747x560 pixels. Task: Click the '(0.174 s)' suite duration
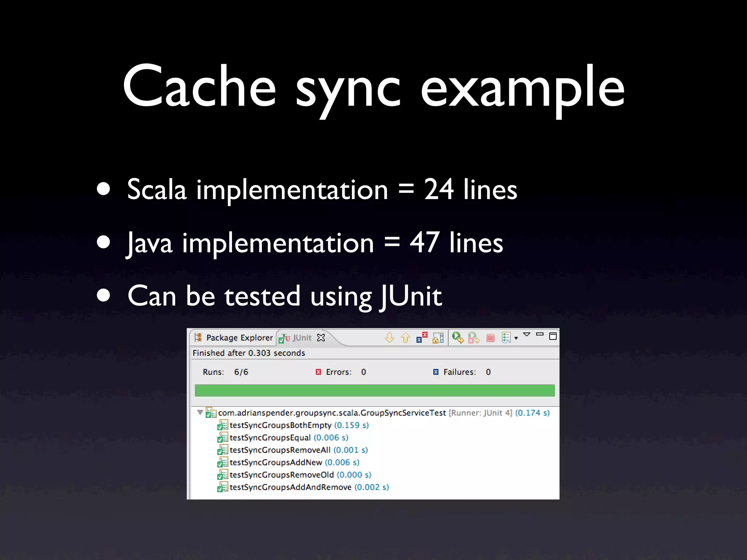533,413
